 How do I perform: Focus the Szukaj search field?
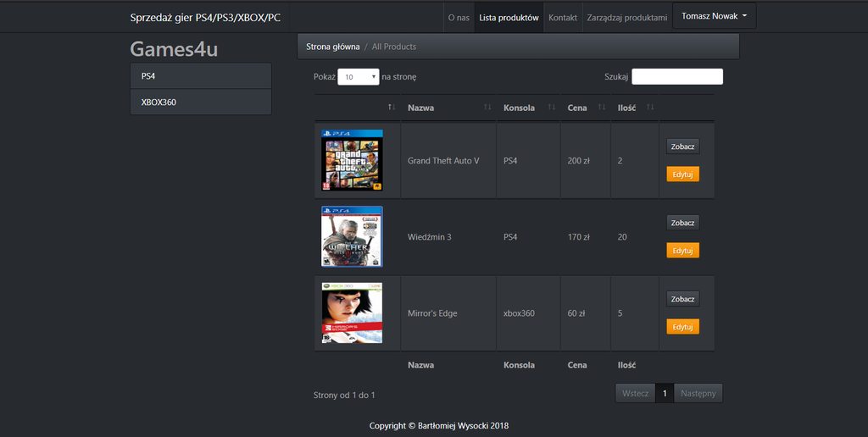pos(677,77)
